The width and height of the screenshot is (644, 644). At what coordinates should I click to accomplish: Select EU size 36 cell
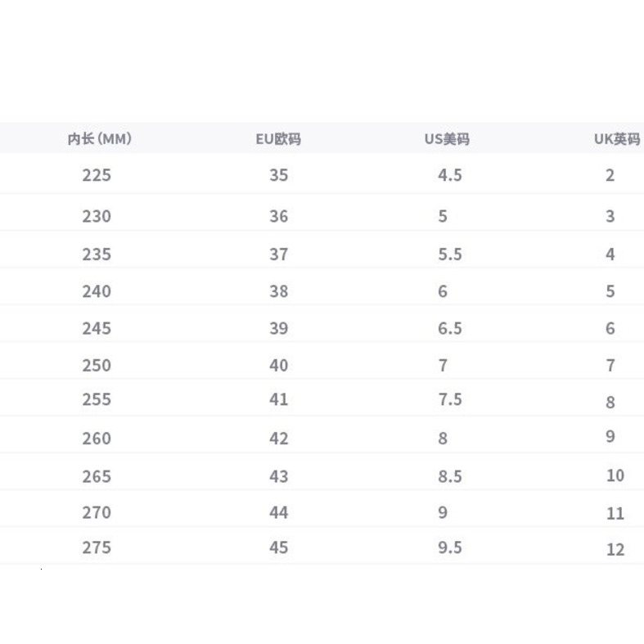pos(279,216)
